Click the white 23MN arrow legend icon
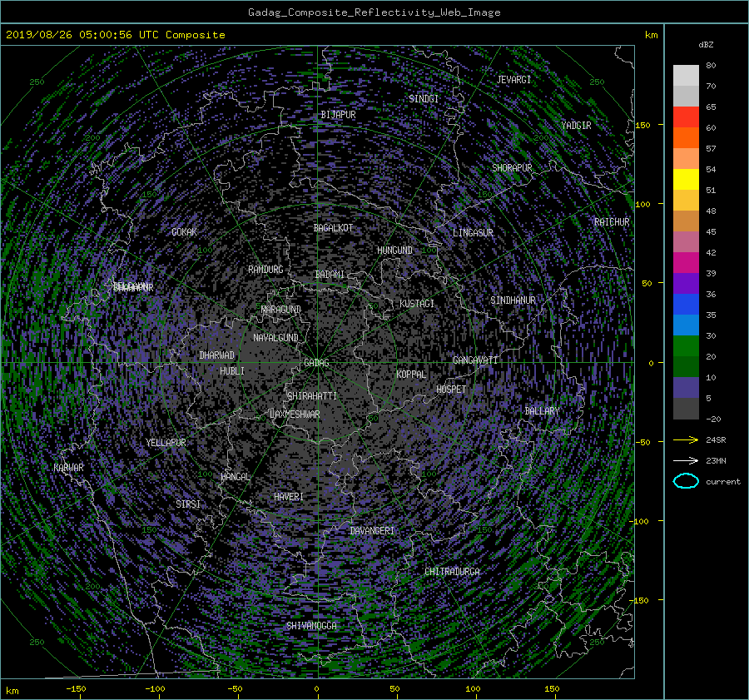 point(686,460)
